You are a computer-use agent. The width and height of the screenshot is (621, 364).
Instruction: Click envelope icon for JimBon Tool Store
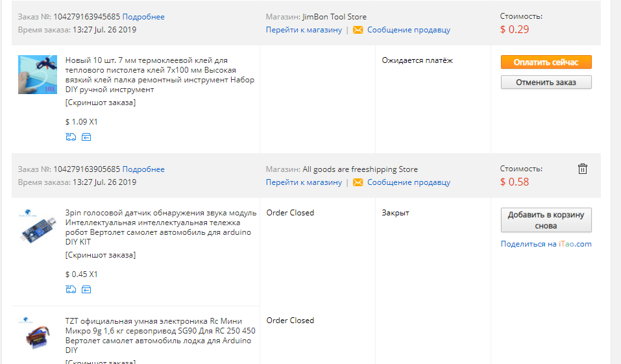point(358,30)
